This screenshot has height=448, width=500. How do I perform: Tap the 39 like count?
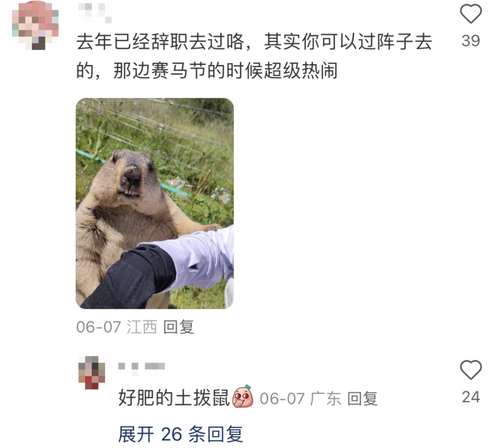(x=471, y=41)
